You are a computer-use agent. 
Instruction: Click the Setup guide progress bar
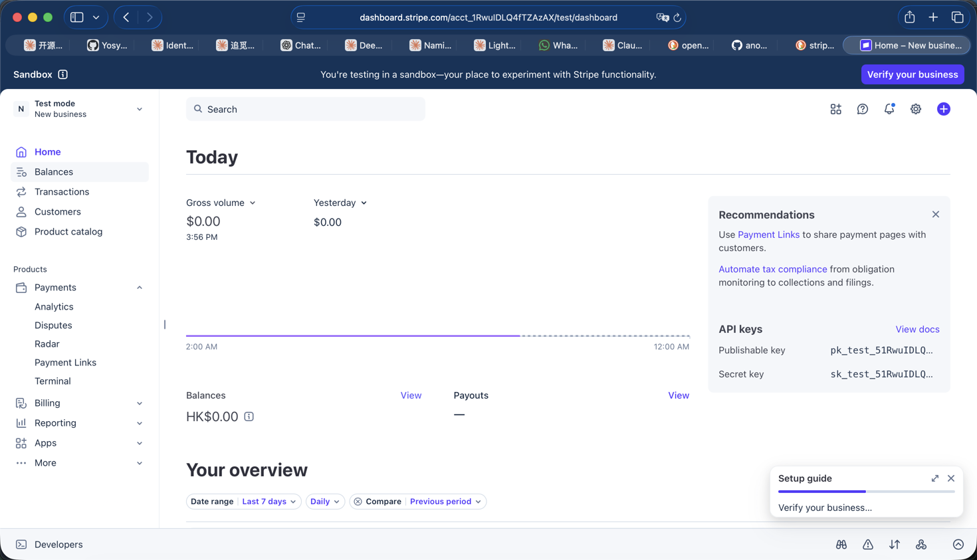866,492
